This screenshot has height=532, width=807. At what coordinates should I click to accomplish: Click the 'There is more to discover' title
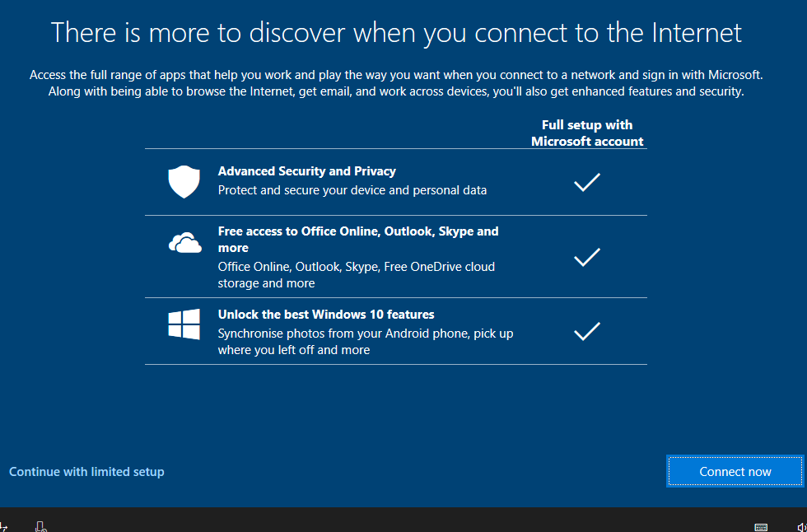(x=396, y=32)
